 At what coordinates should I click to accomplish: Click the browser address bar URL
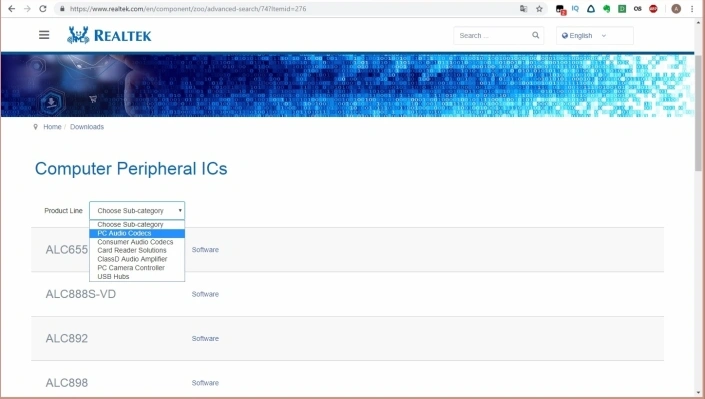(x=188, y=9)
